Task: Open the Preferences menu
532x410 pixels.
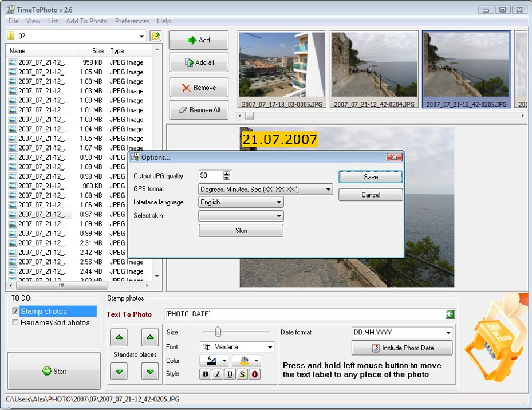Action: point(132,21)
